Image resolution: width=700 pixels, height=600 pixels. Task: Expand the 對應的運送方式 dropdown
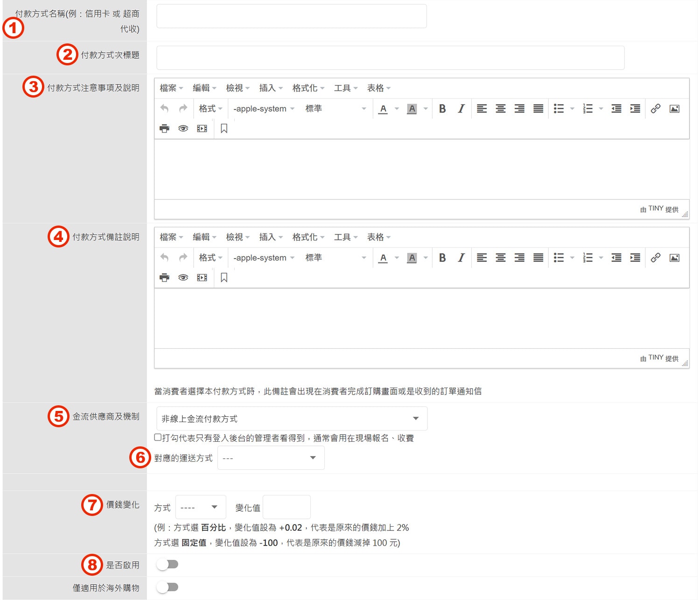(271, 458)
